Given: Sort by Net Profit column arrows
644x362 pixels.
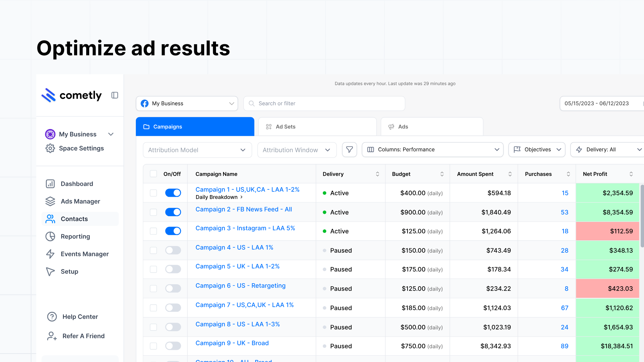Looking at the screenshot, I should tap(631, 174).
